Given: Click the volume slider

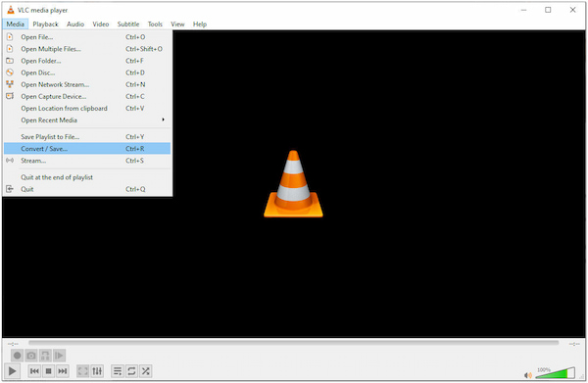Looking at the screenshot, I should pyautogui.click(x=556, y=373).
